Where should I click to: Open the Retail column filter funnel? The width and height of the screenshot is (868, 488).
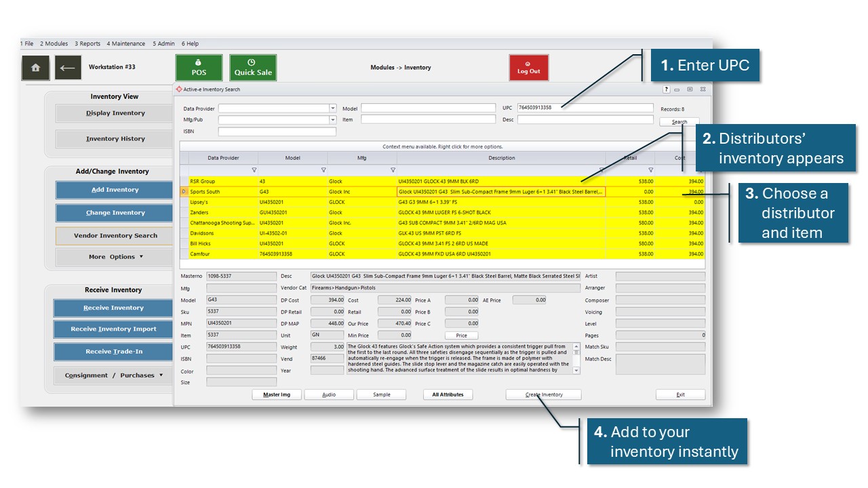click(650, 169)
